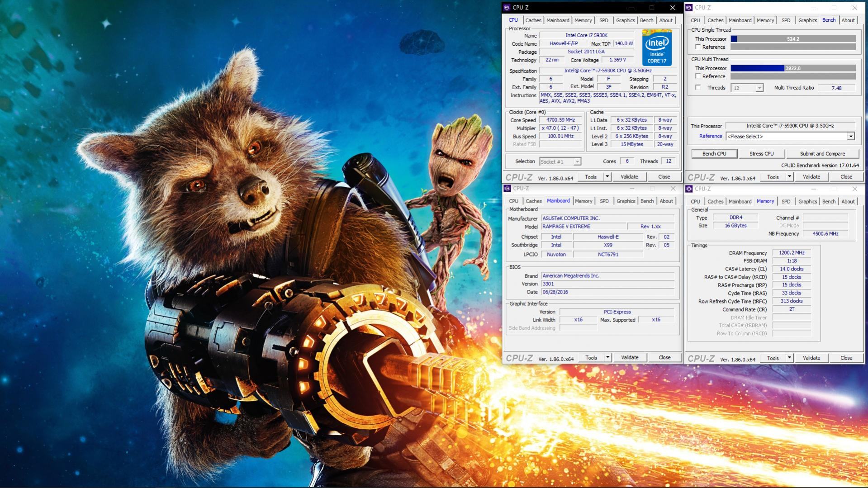This screenshot has width=868, height=488.
Task: Click the Threads count value 12 in the CPU window
Action: point(668,161)
